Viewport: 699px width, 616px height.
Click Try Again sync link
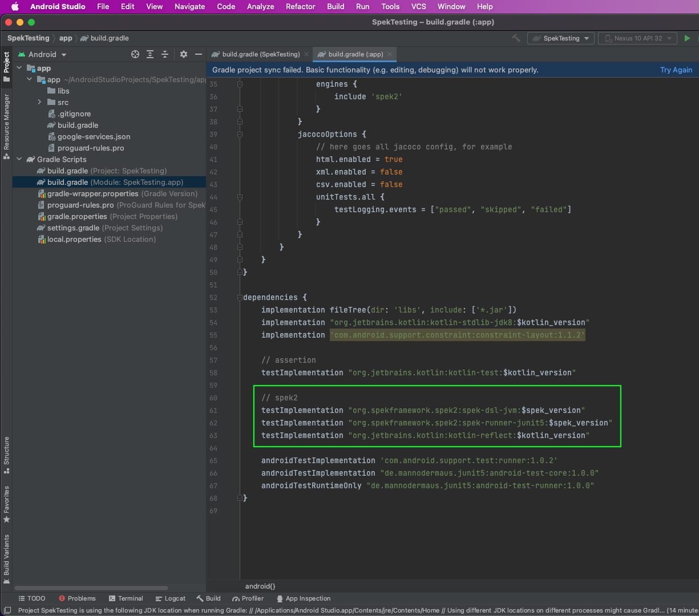tap(676, 70)
